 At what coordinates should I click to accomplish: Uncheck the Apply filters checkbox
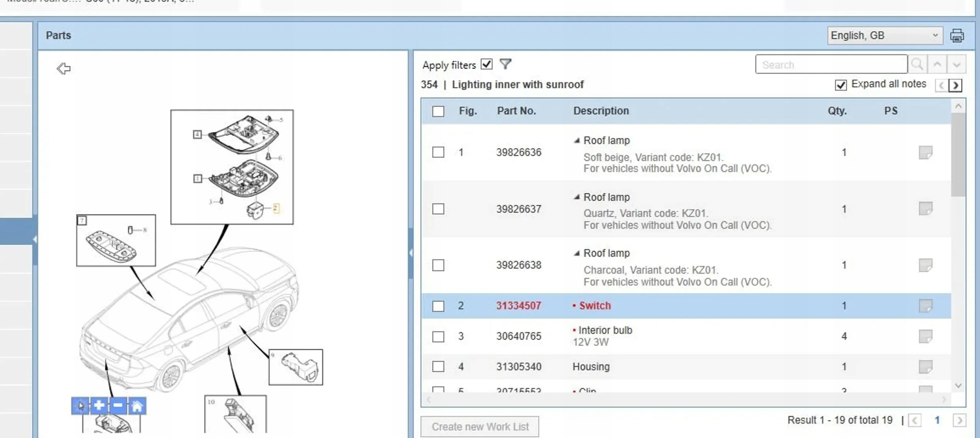pyautogui.click(x=486, y=64)
